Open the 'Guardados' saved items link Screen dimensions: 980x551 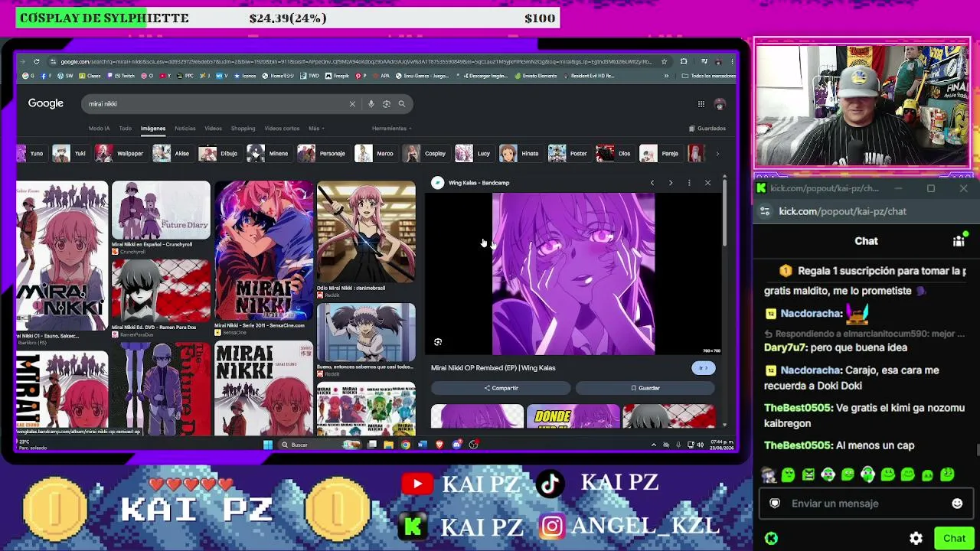pos(707,129)
